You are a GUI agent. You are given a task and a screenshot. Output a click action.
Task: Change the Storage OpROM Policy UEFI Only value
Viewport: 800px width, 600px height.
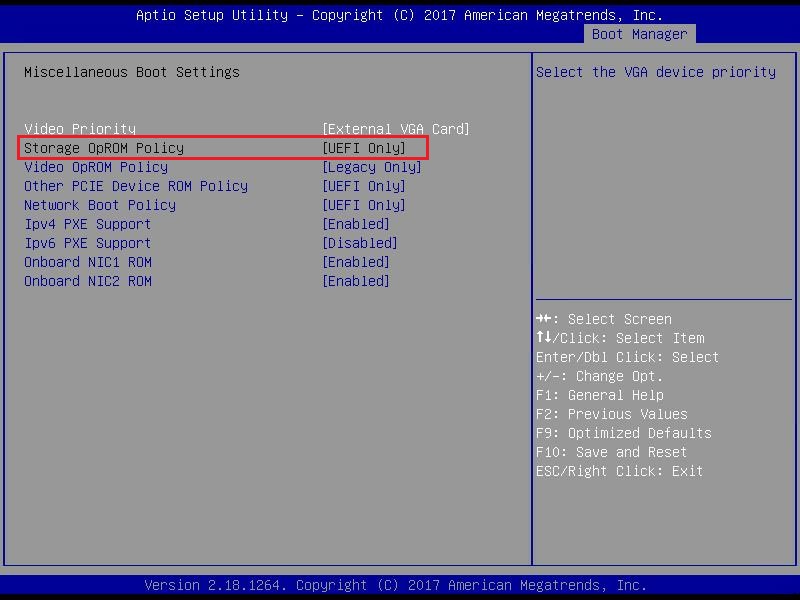pos(363,148)
